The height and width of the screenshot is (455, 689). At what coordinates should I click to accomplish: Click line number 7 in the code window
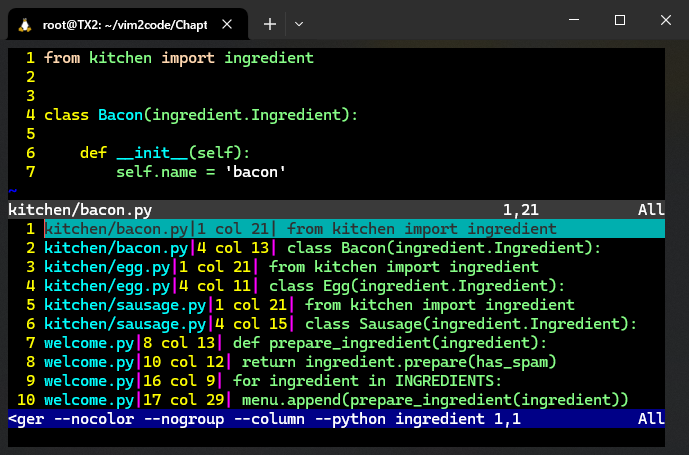[30, 171]
